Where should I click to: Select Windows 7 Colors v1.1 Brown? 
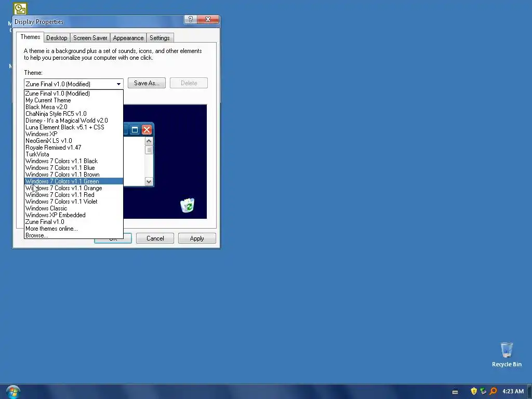click(x=74, y=175)
